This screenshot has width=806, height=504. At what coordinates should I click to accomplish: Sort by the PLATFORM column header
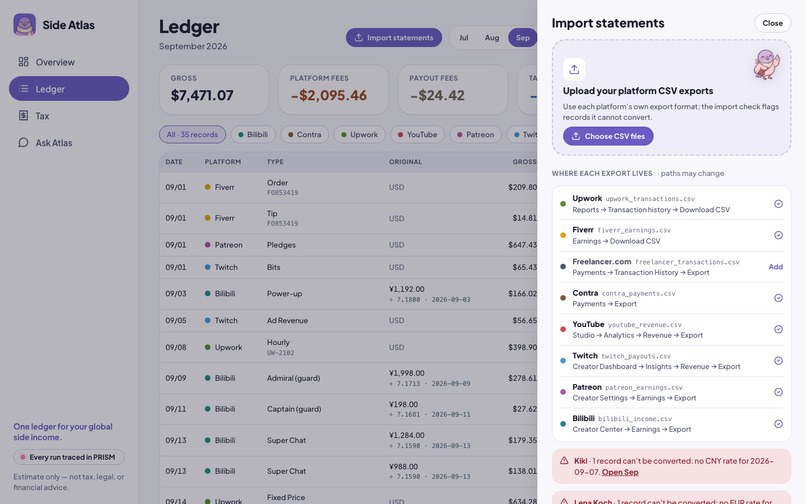tap(223, 161)
